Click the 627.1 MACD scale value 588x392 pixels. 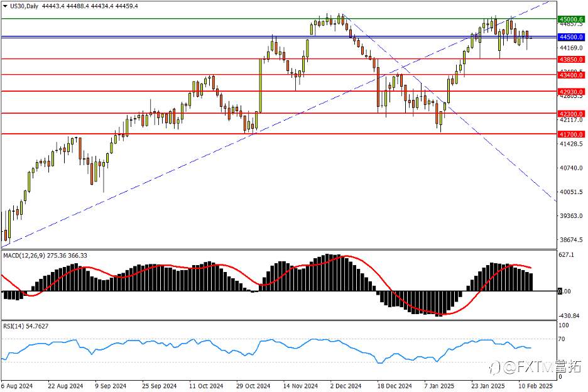pos(566,254)
